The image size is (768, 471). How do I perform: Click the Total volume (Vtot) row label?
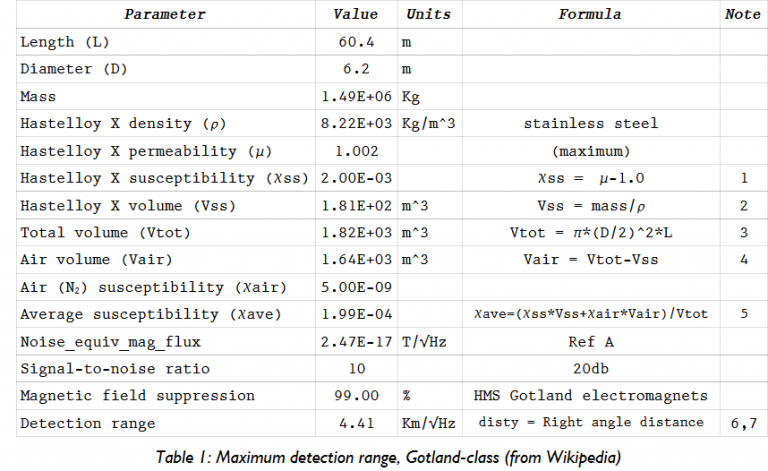click(101, 232)
